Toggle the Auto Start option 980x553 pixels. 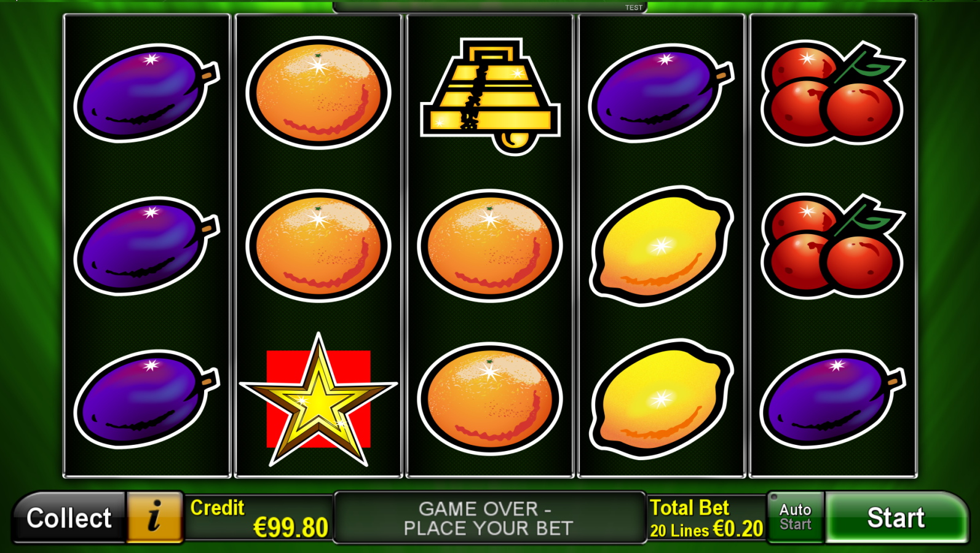pos(796,517)
